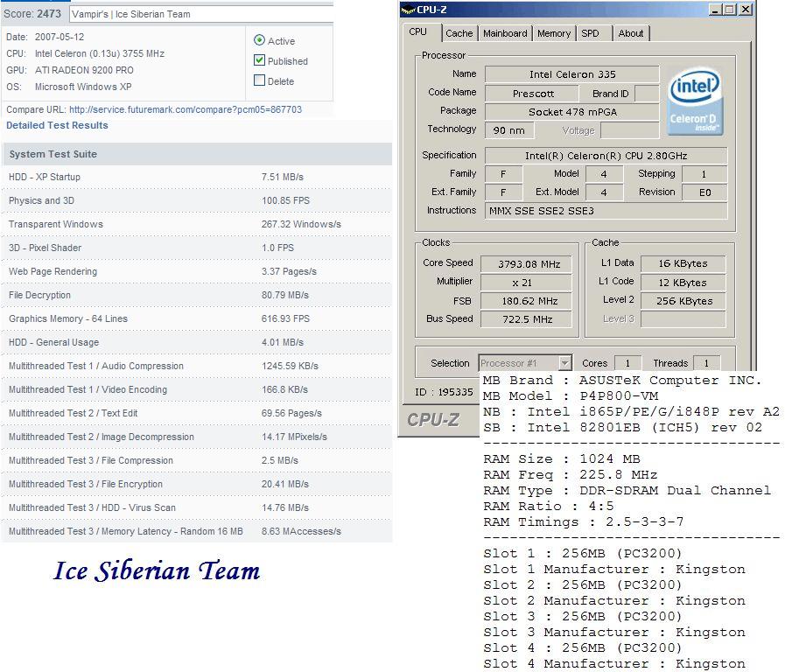The height and width of the screenshot is (672, 785).
Task: Click the Video Encoding test row
Action: coord(197,389)
